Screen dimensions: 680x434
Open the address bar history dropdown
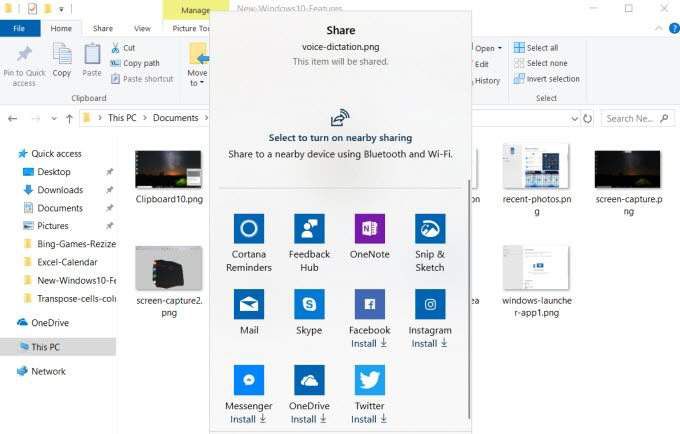(574, 118)
